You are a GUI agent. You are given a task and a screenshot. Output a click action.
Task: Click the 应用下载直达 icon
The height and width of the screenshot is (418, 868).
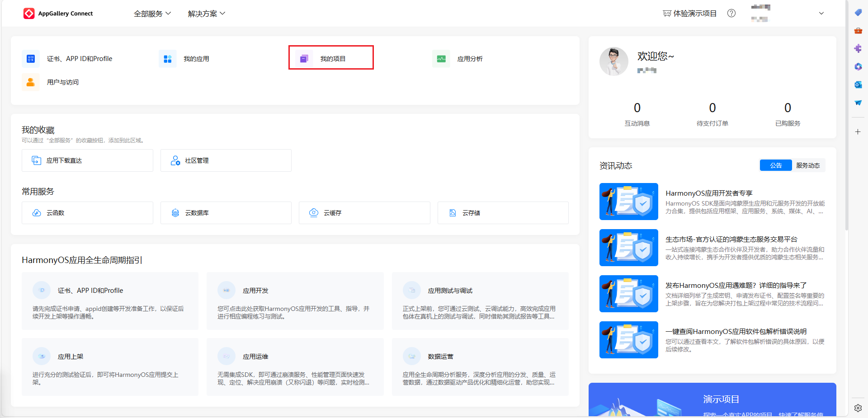click(x=37, y=160)
